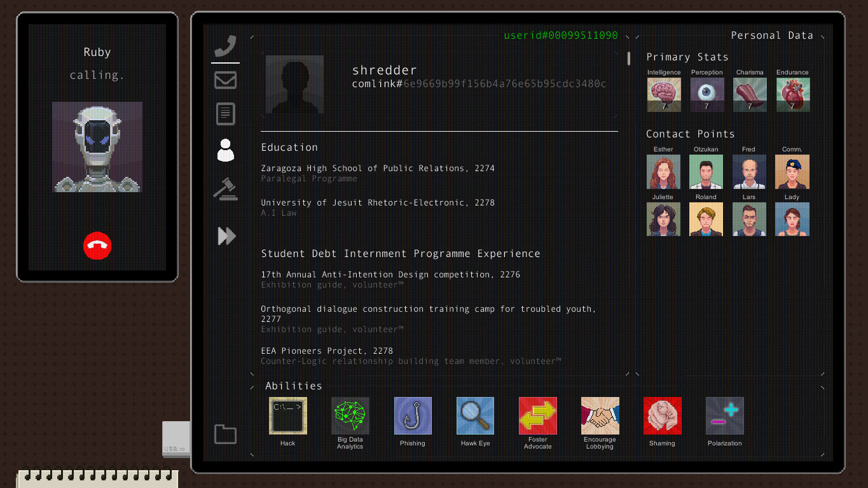The width and height of the screenshot is (868, 488).
Task: Open Esther's contact portrait
Action: [663, 171]
